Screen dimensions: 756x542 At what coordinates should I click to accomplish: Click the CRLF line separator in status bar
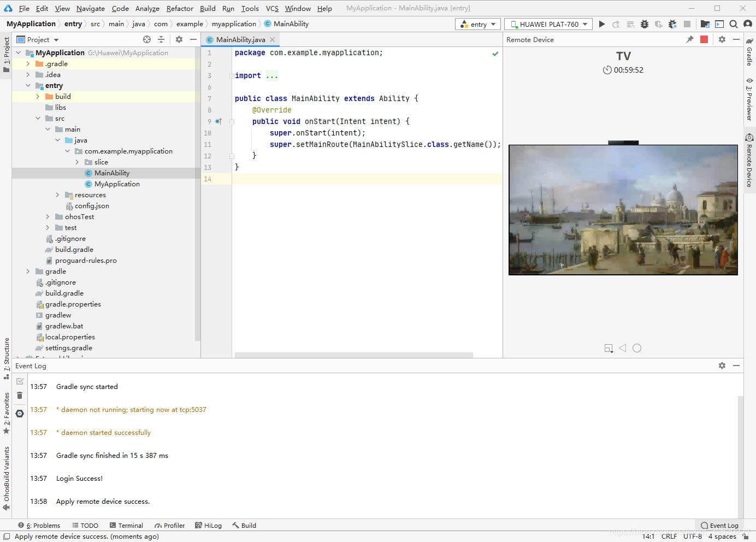(669, 537)
